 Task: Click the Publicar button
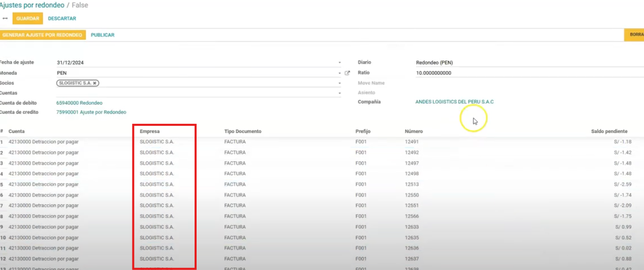pos(103,35)
